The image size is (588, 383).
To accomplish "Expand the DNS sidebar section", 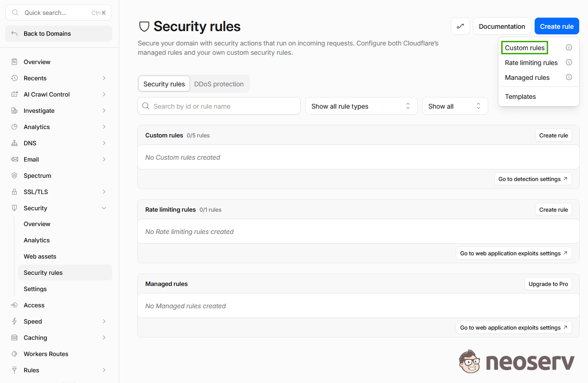I will [x=104, y=143].
